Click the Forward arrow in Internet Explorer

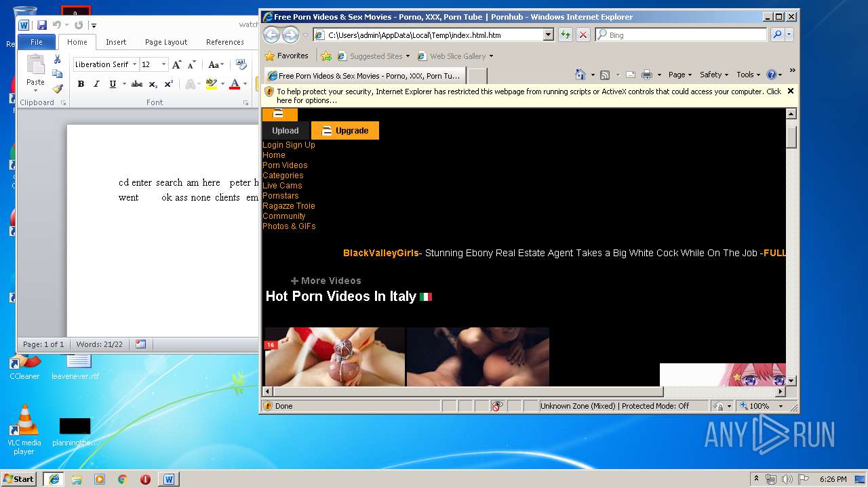click(290, 35)
